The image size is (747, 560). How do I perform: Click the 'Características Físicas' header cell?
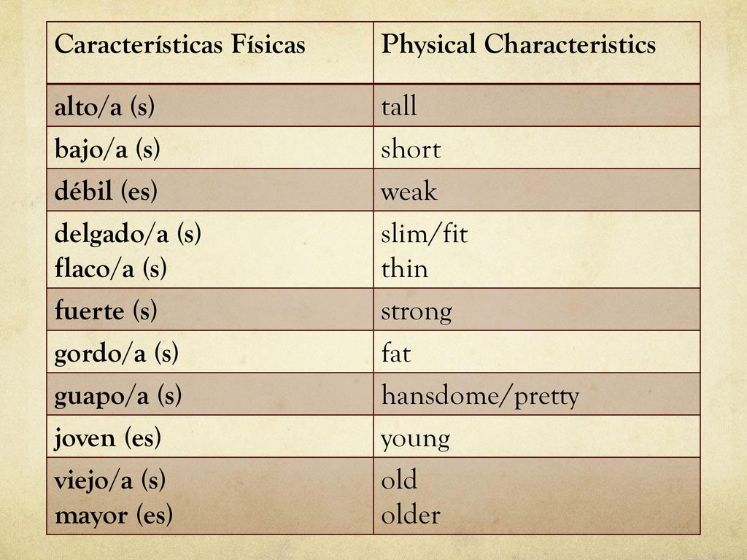tap(210, 52)
